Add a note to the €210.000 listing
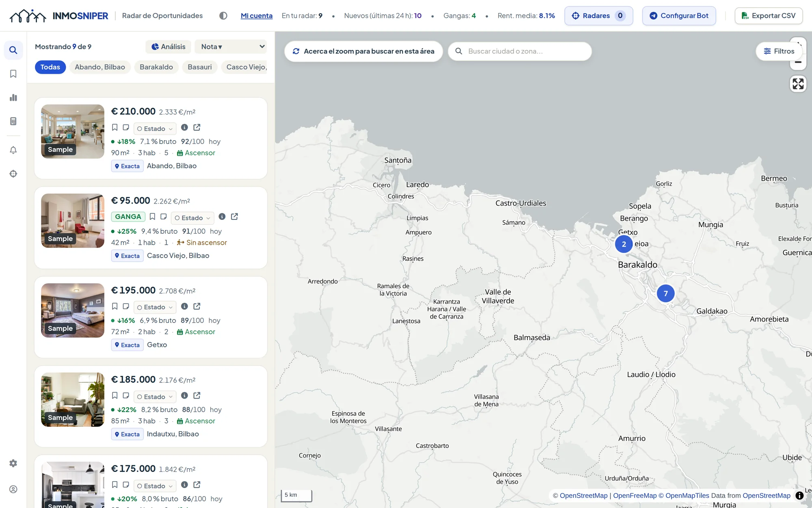Viewport: 812px width, 508px height. pos(126,128)
